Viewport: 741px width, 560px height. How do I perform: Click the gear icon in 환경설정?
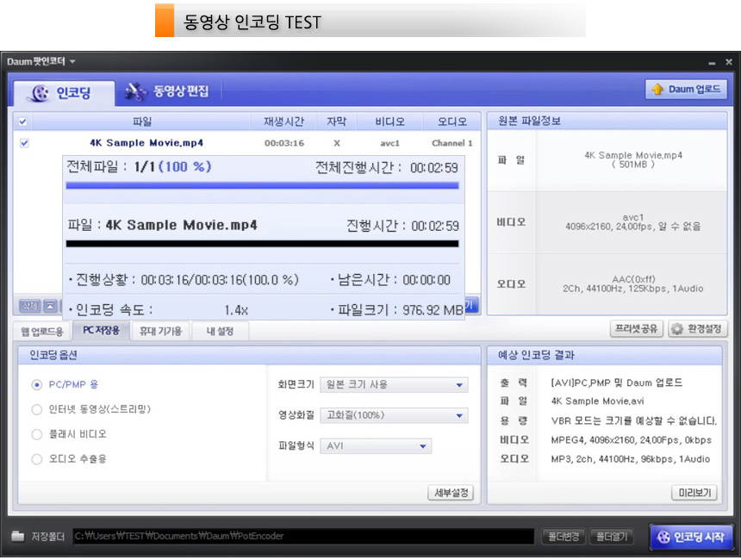(x=677, y=329)
